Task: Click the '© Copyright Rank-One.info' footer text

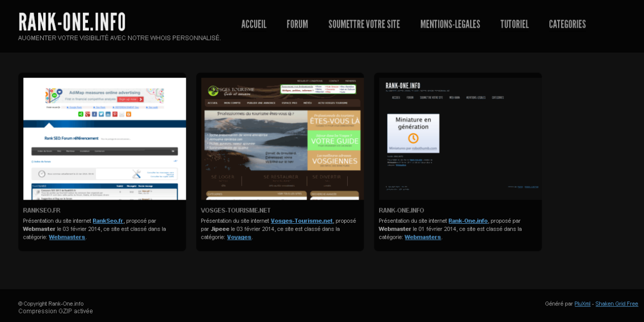Action: click(51, 304)
